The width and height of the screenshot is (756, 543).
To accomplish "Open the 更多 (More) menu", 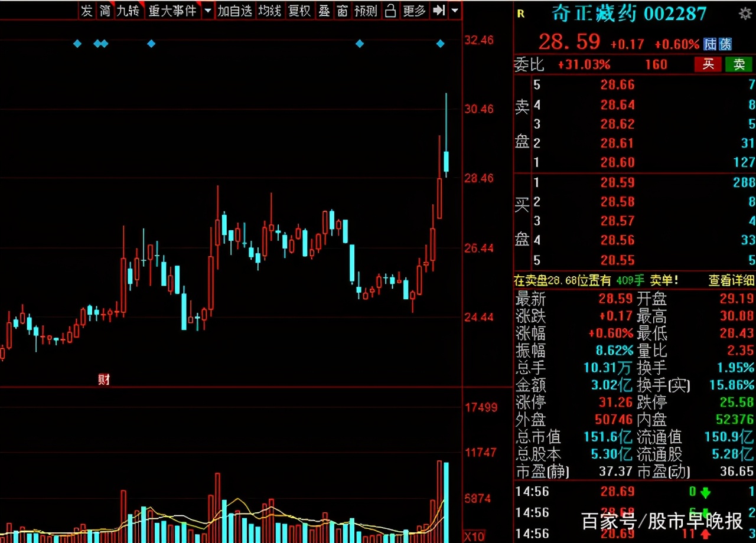I will pyautogui.click(x=413, y=10).
